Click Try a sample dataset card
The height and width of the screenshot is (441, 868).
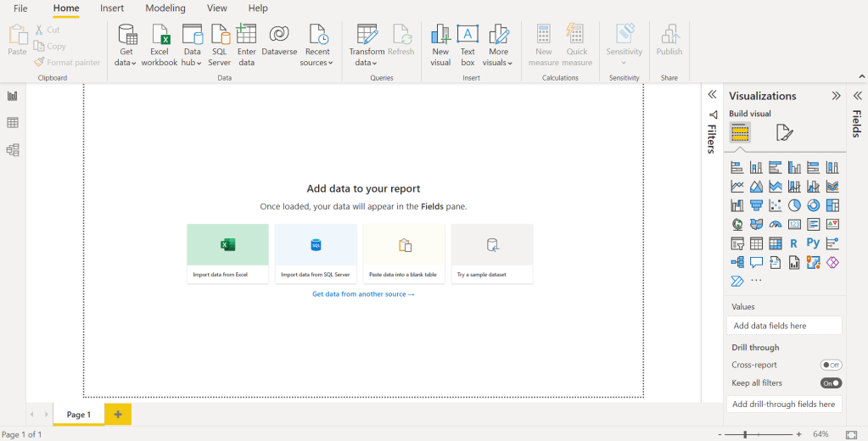point(492,254)
